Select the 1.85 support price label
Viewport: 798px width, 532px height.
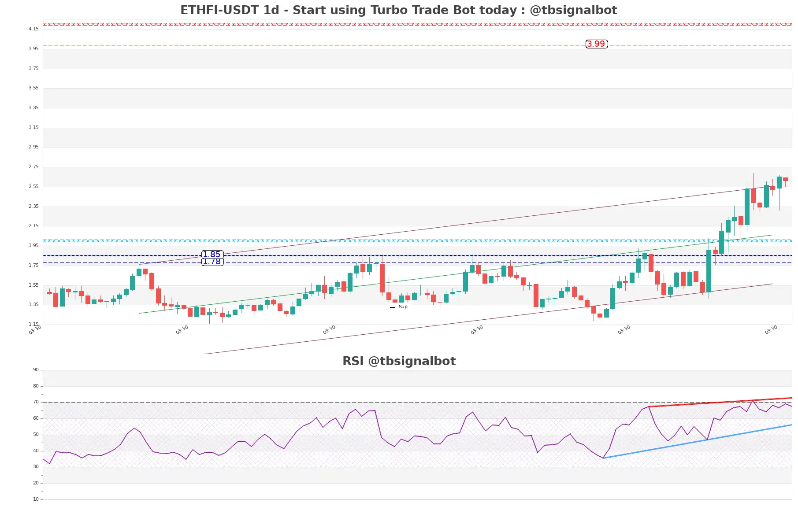212,255
